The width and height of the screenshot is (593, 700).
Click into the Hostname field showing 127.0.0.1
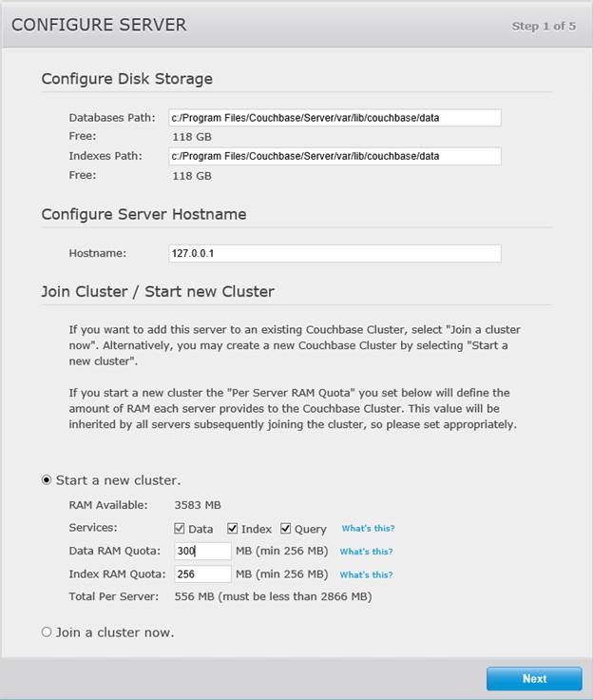coord(335,254)
